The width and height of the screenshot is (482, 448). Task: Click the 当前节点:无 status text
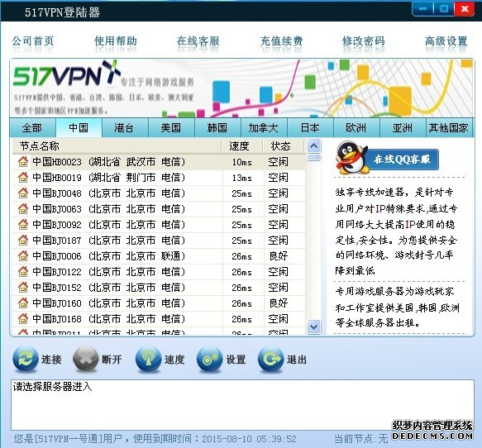coord(361,438)
